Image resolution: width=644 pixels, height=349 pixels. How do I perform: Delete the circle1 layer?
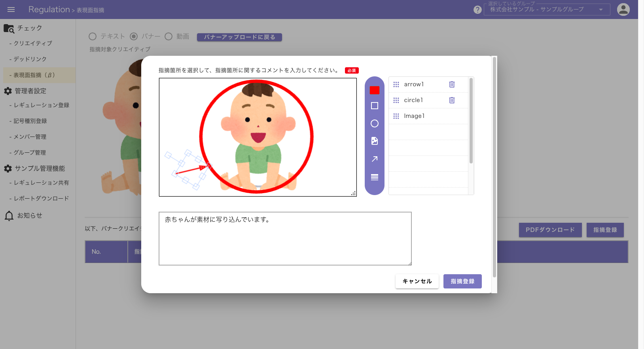[452, 100]
